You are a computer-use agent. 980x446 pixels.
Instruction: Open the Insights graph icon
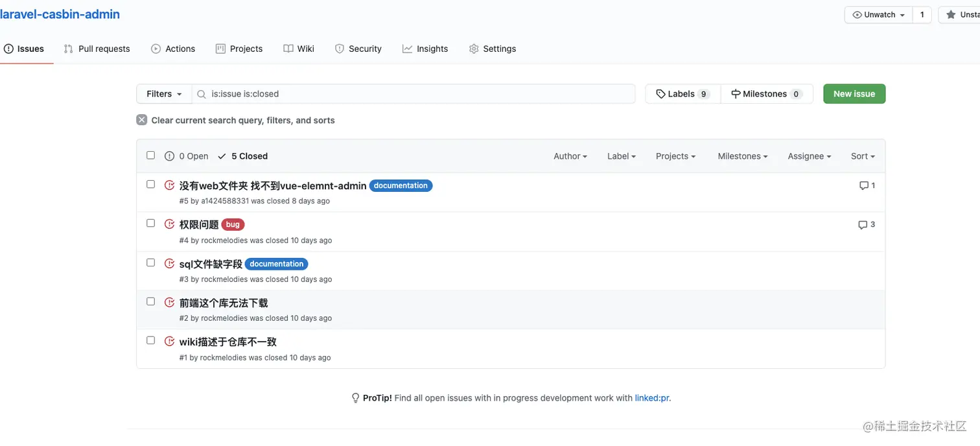(x=406, y=48)
